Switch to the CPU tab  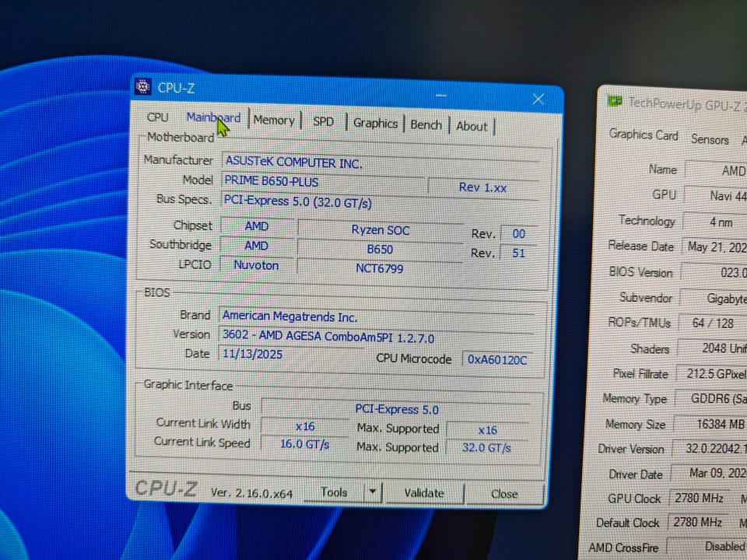[x=158, y=117]
